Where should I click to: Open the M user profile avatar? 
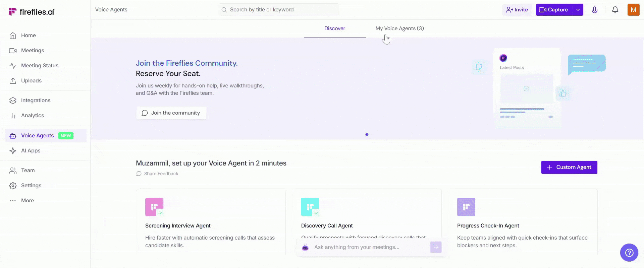click(x=633, y=10)
